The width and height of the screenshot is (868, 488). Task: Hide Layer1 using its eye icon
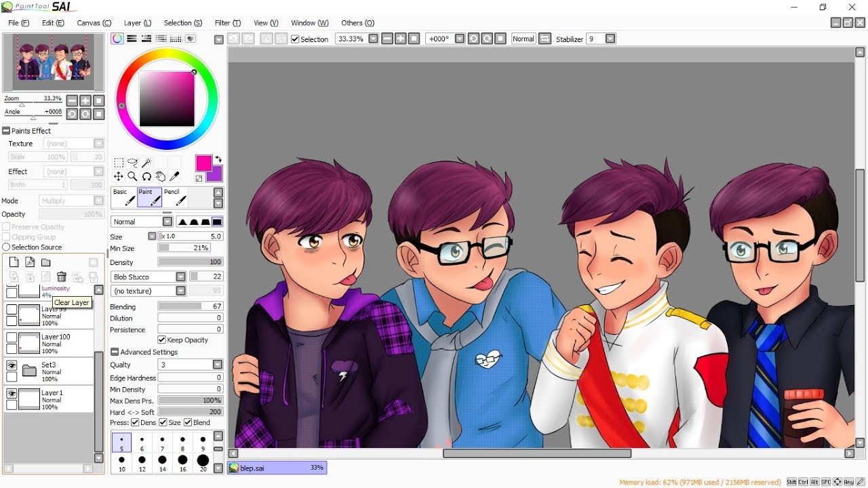[x=12, y=393]
